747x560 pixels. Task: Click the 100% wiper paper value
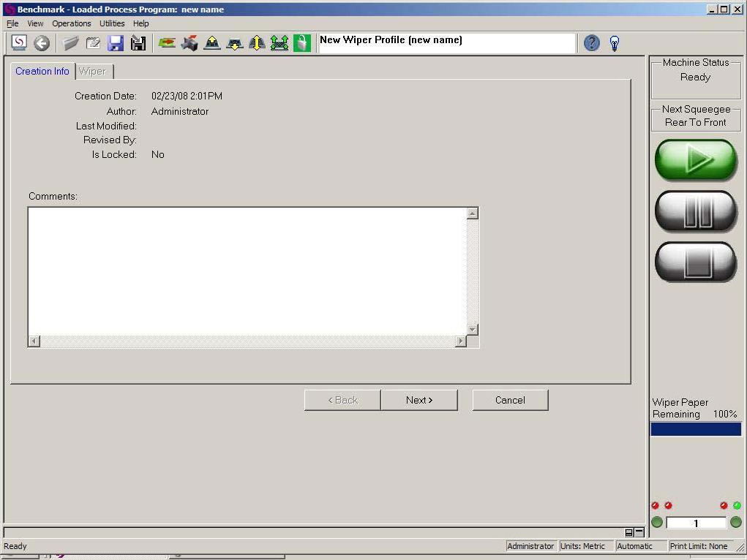coord(725,415)
